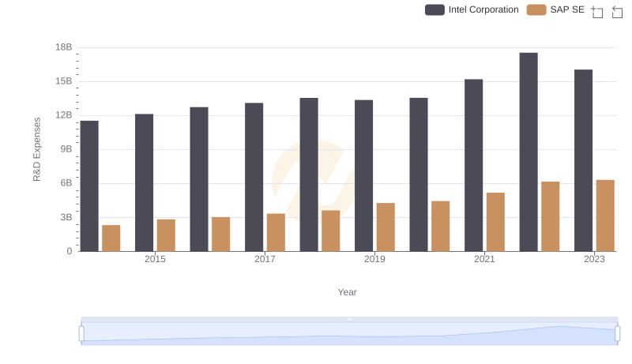Grab the right handle of zoom slider
The image size is (632, 364).
(617, 334)
